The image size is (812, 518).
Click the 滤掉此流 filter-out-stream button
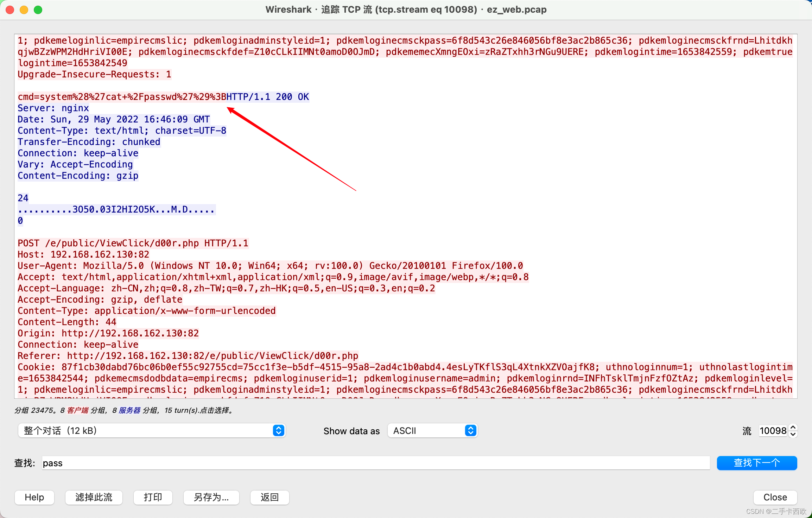(94, 497)
